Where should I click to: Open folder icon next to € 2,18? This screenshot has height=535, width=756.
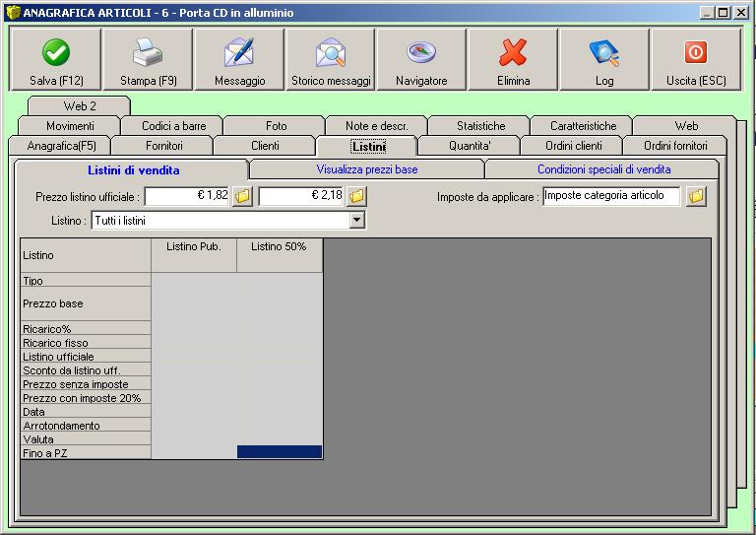pos(356,196)
